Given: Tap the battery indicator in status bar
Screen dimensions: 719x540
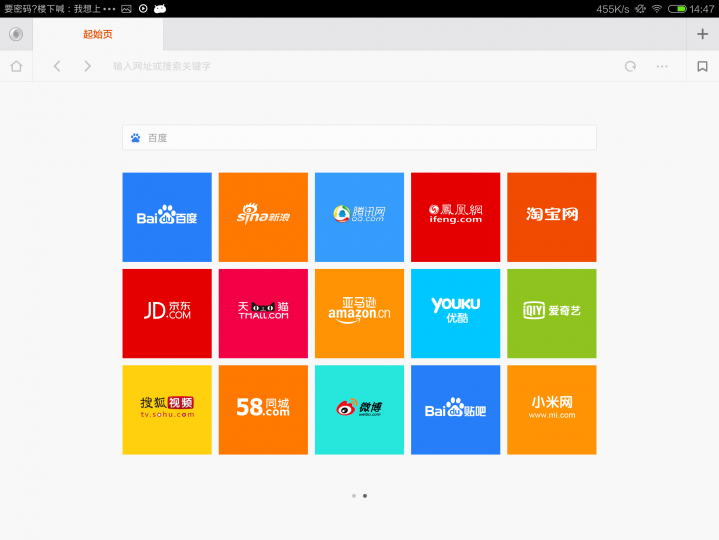Looking at the screenshot, I should [677, 9].
